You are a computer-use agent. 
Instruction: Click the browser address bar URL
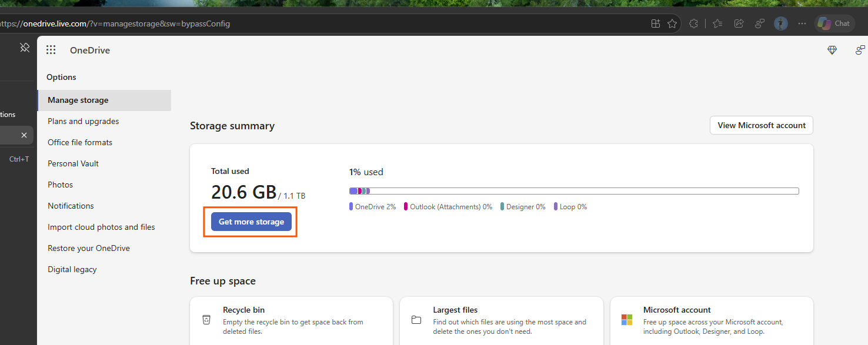(x=115, y=24)
